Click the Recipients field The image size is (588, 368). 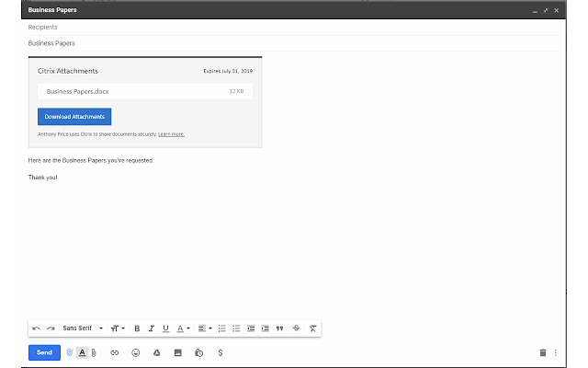point(293,27)
